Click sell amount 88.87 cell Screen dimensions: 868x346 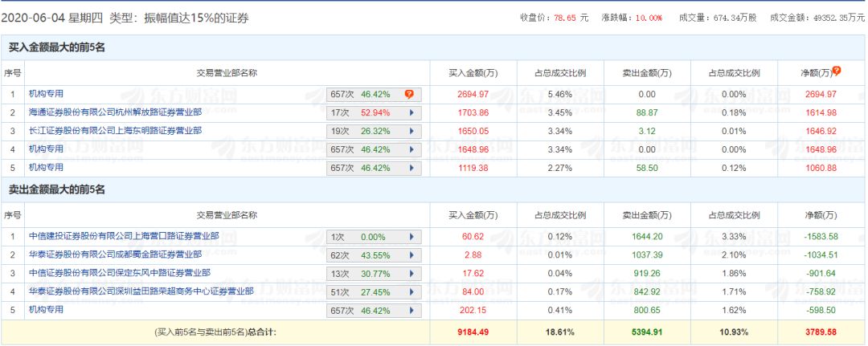(647, 112)
